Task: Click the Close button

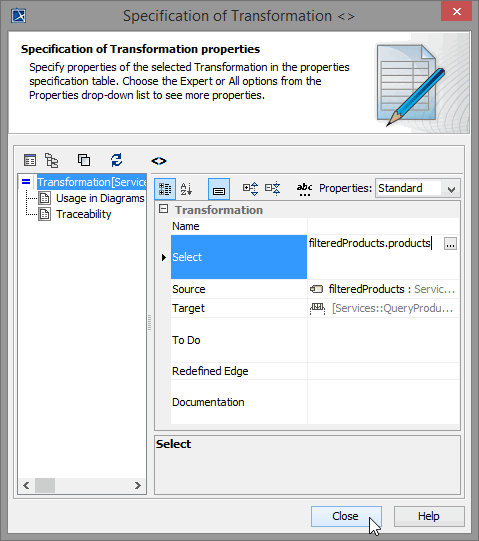Action: (346, 517)
